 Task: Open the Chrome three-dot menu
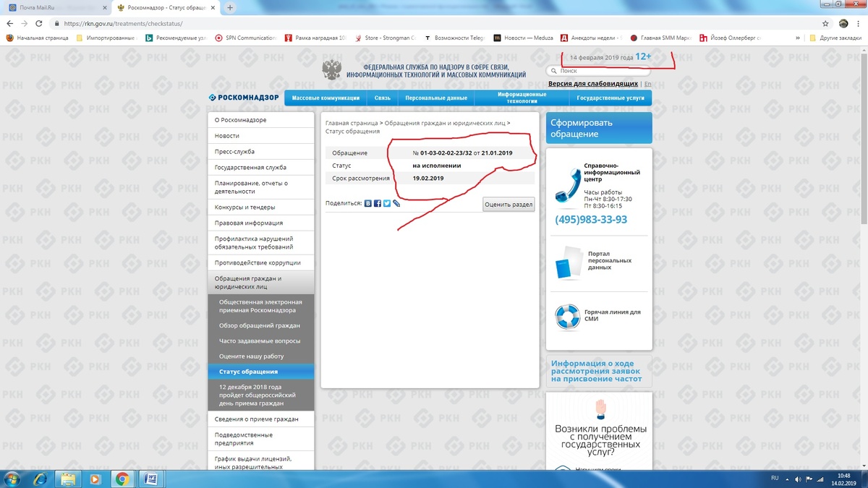[859, 23]
